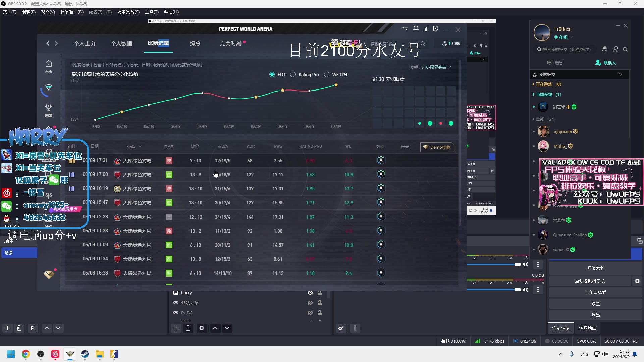
Task: Show the PUBG source via eye icon
Action: tap(310, 313)
